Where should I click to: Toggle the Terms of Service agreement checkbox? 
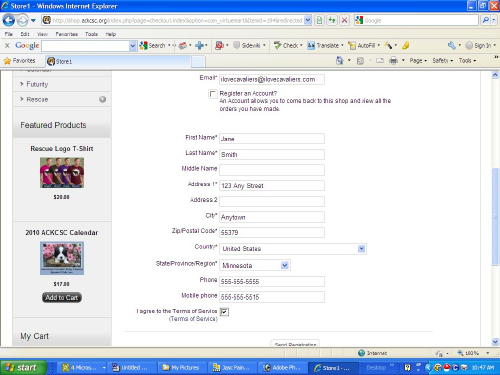click(224, 312)
